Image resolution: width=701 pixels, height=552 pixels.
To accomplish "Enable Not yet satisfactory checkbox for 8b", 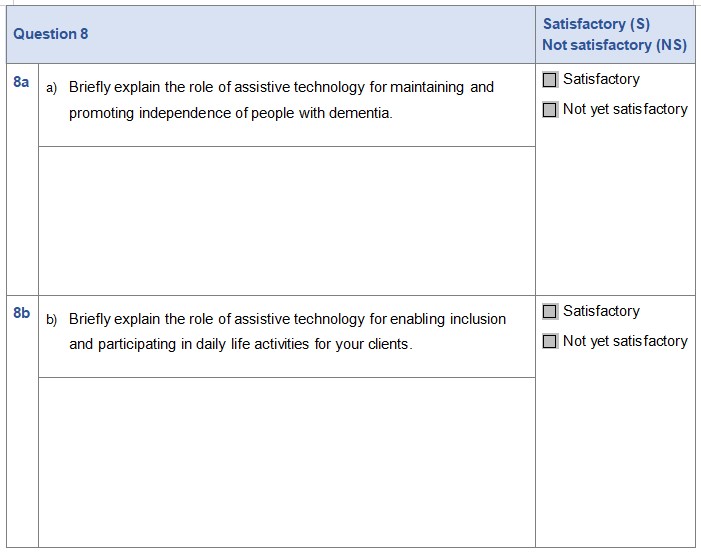I will [x=549, y=342].
